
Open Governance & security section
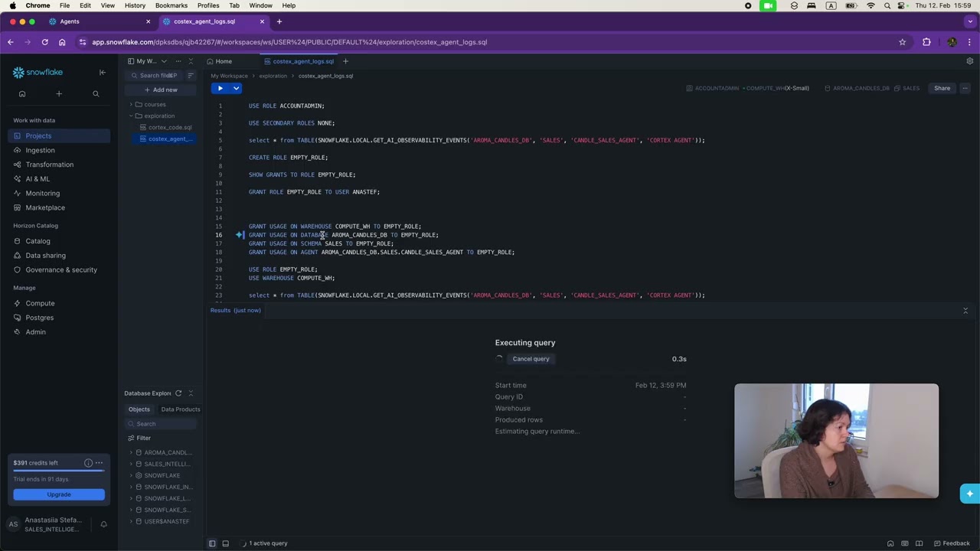coord(59,270)
